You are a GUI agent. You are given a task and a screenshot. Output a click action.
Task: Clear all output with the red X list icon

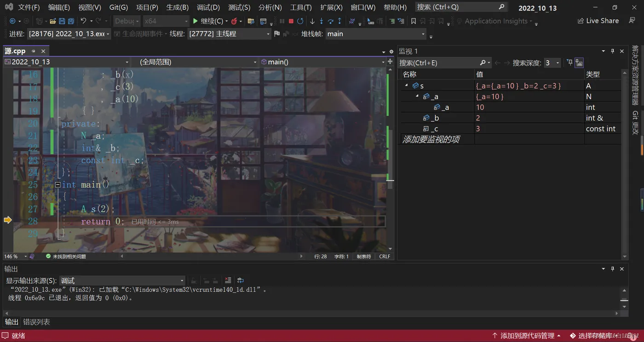point(228,280)
